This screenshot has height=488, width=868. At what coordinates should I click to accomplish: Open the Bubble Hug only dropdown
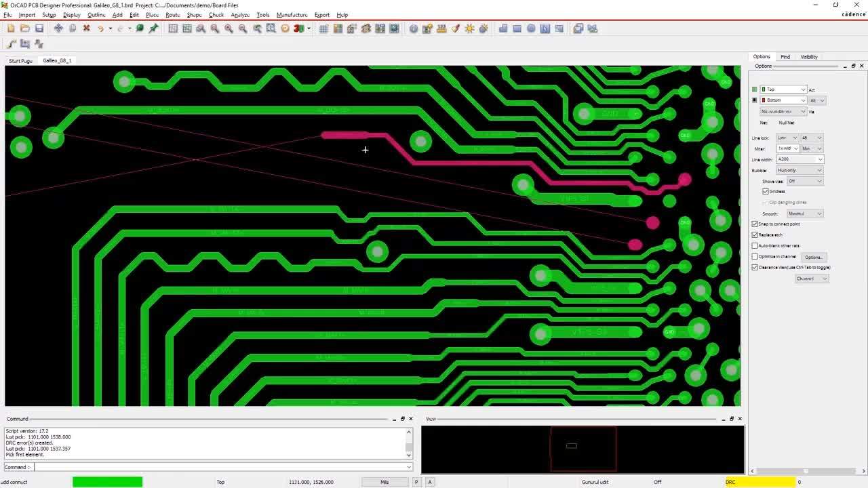coord(800,170)
